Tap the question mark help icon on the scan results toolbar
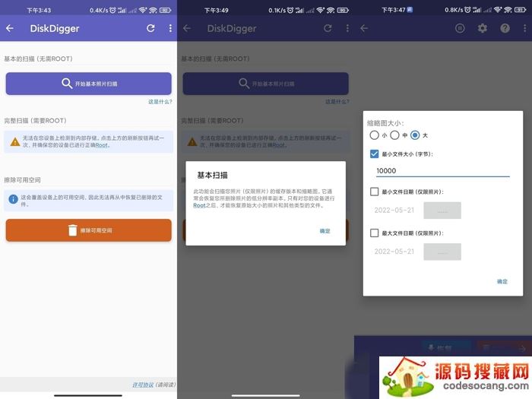Viewport: 532px width, 399px height. [505, 29]
